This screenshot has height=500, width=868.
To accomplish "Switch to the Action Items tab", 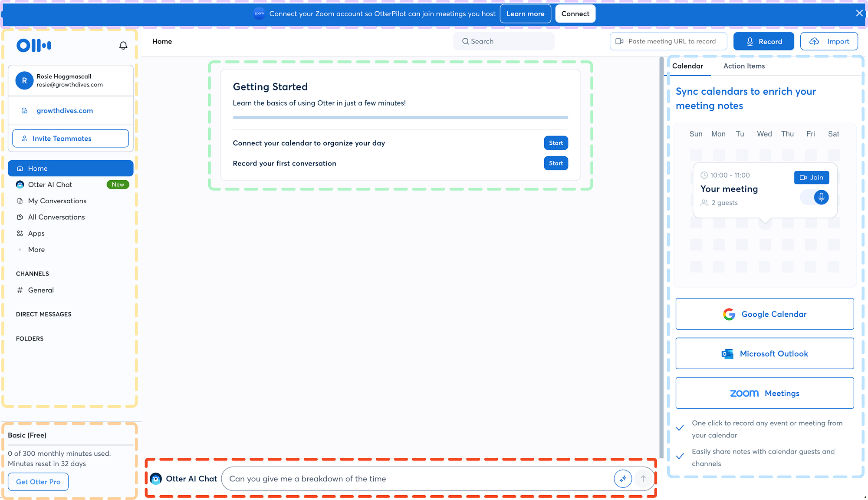I will click(744, 66).
